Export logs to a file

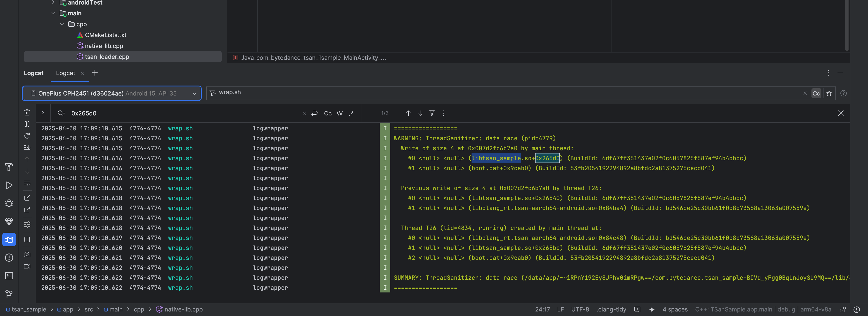[27, 210]
